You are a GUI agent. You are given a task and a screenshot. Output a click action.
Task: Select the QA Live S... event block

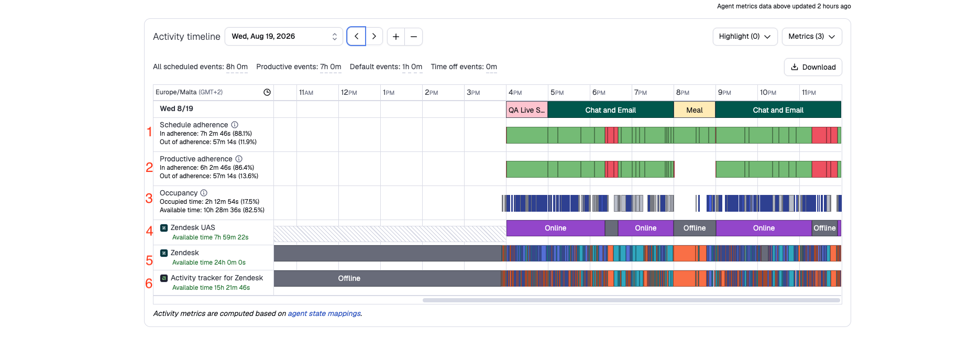pyautogui.click(x=527, y=110)
